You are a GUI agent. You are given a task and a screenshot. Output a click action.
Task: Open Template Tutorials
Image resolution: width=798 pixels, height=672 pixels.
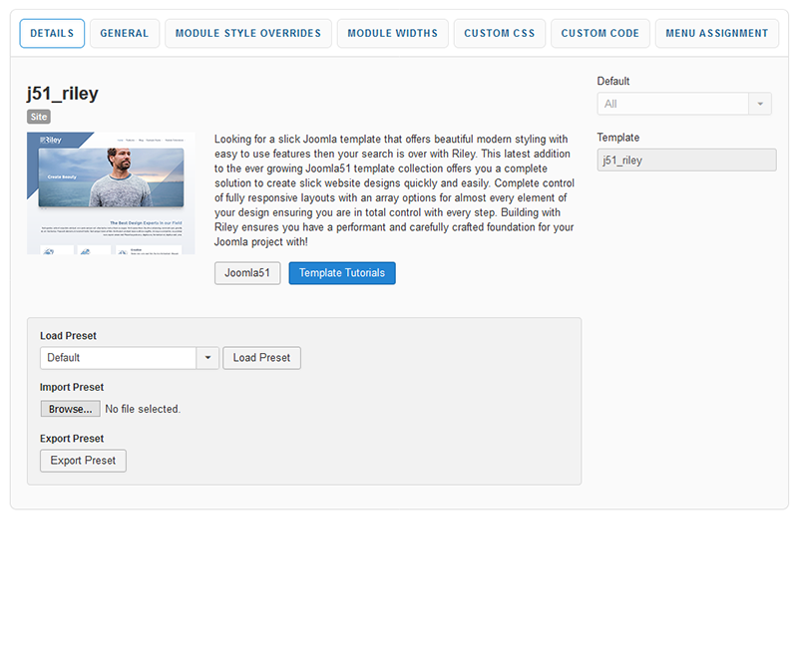tap(342, 273)
